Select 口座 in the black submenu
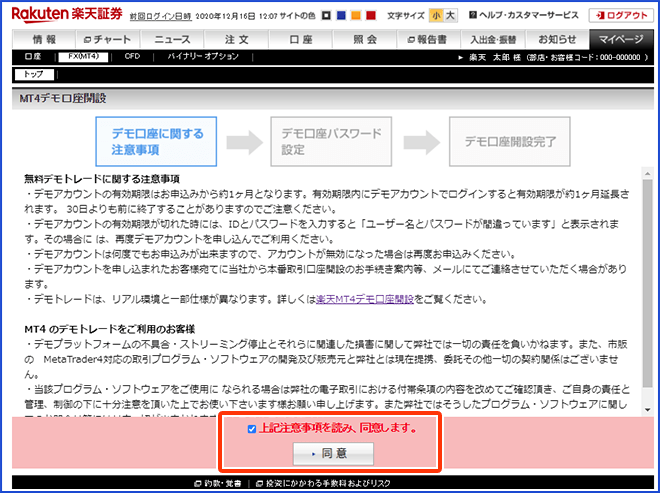Image resolution: width=660 pixels, height=493 pixels. [x=33, y=57]
